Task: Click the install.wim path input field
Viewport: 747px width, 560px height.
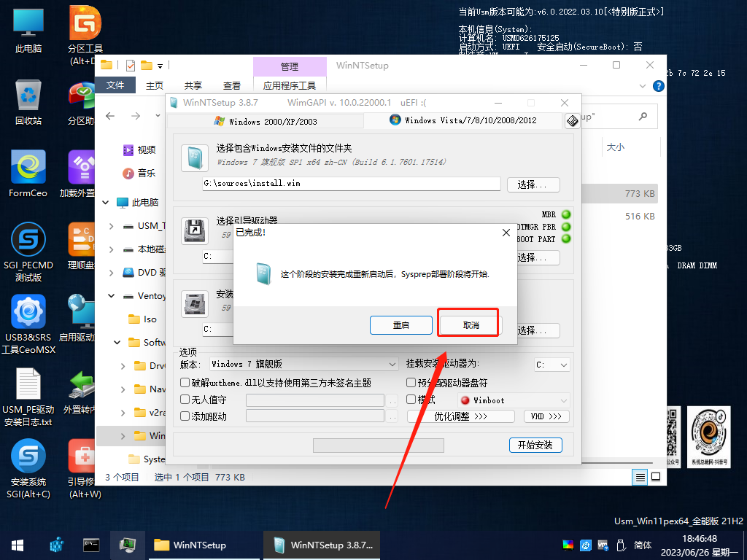Action: [x=352, y=183]
